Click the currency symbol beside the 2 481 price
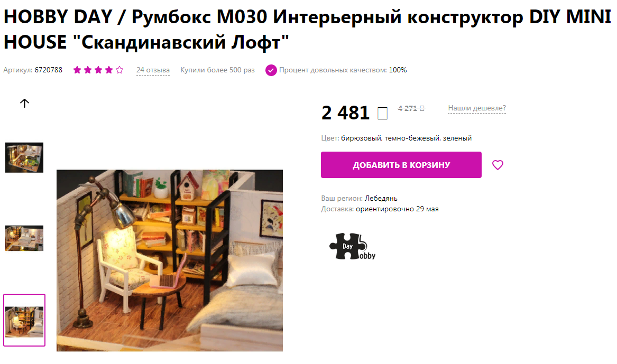 [x=382, y=113]
